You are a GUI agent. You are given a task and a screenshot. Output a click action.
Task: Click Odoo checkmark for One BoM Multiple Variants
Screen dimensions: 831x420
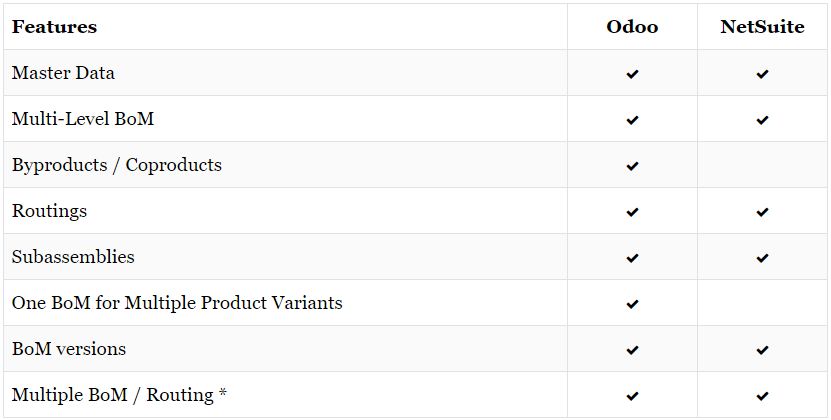(x=632, y=304)
